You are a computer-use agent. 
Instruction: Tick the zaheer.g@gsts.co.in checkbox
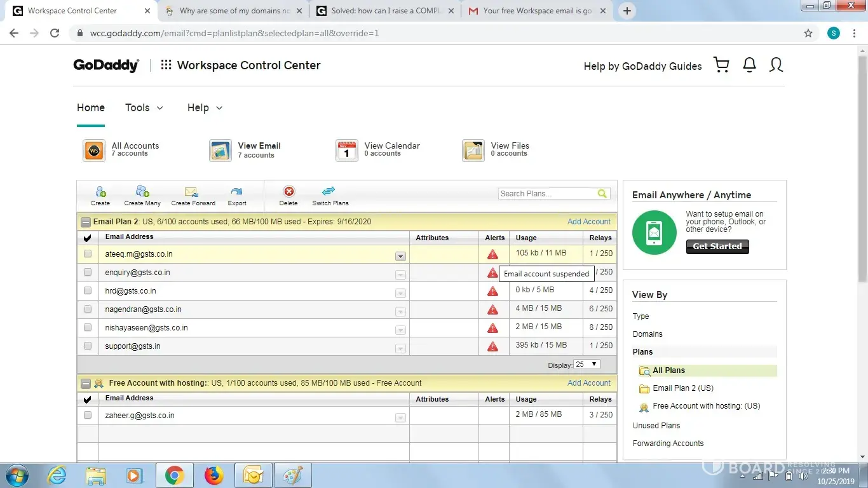point(88,415)
